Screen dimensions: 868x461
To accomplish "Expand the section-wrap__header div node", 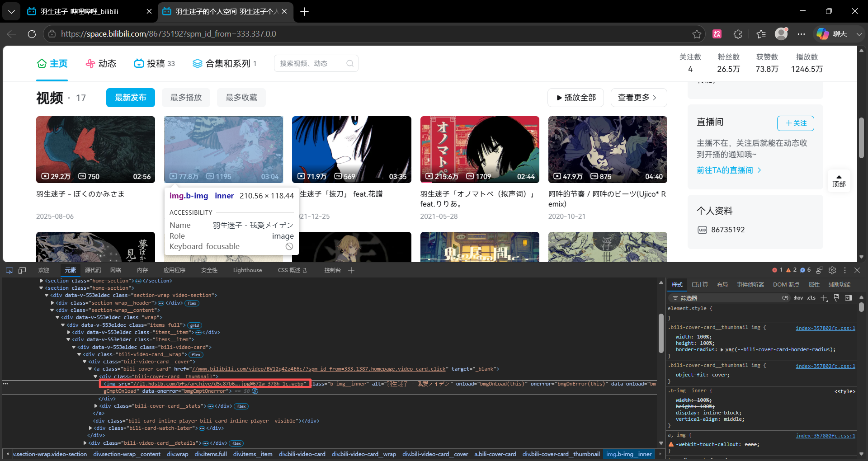I will (52, 303).
